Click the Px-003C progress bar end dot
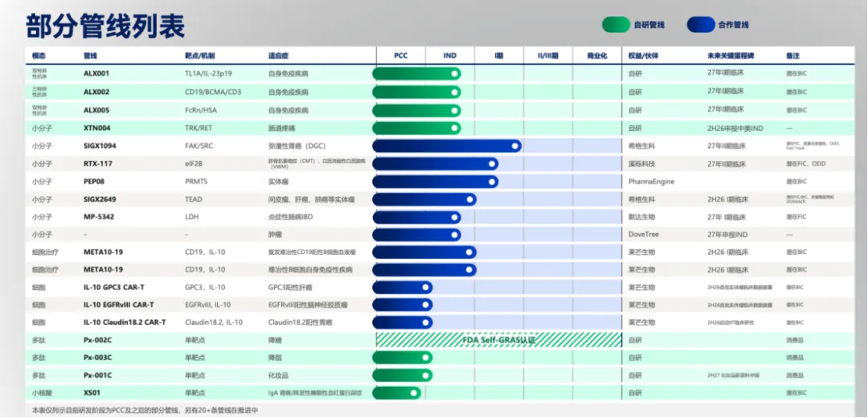 pos(425,358)
